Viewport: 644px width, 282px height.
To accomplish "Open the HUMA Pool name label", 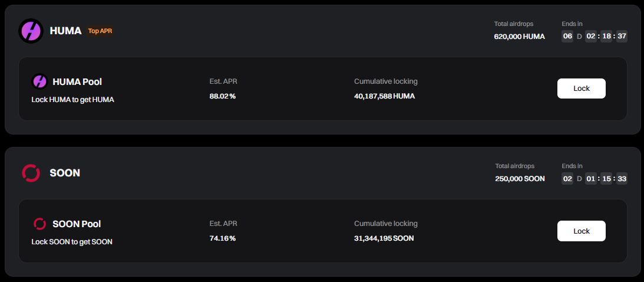I will tap(77, 81).
